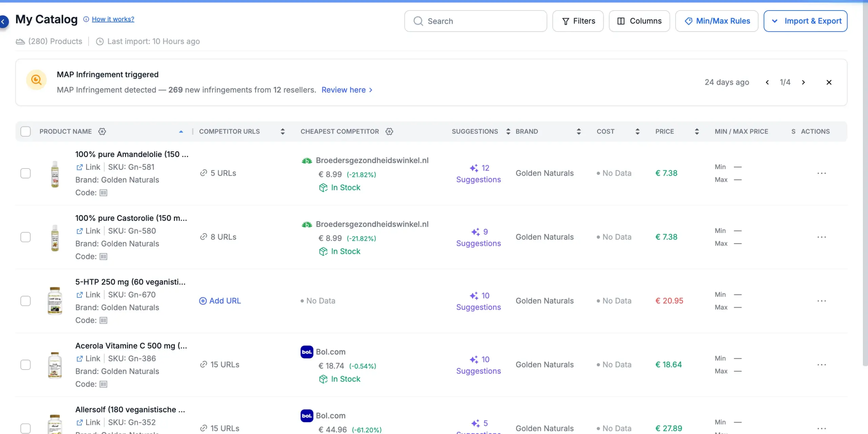Click the MAP Infringement alert icon
The width and height of the screenshot is (868, 434).
pos(36,80)
